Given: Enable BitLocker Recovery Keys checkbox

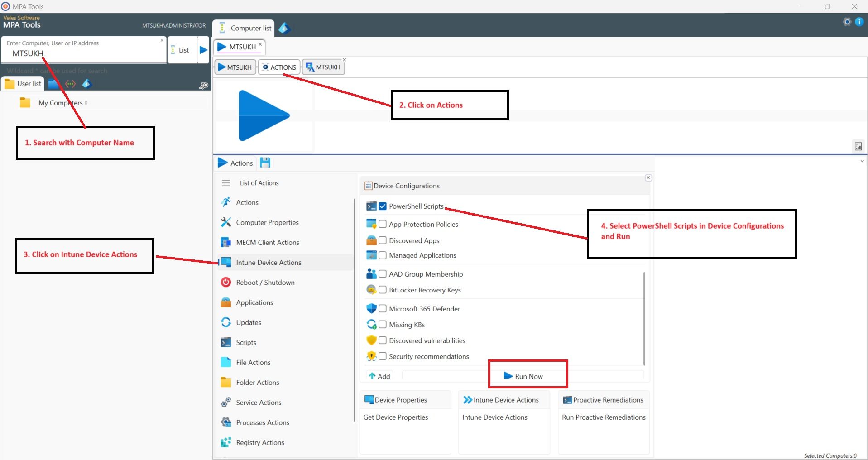Looking at the screenshot, I should pyautogui.click(x=383, y=290).
